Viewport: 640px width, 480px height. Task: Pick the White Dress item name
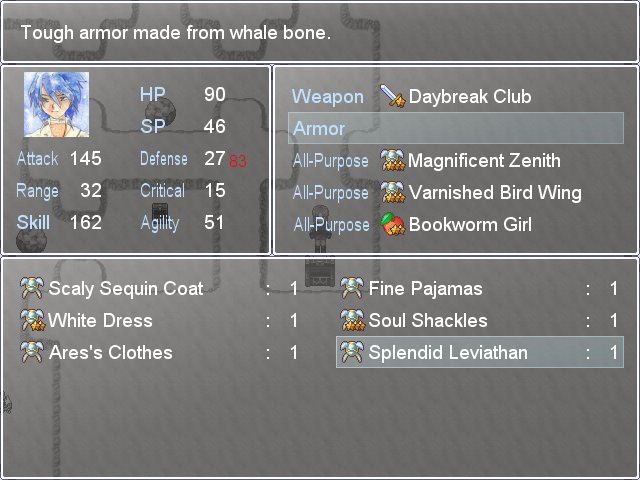click(x=100, y=320)
